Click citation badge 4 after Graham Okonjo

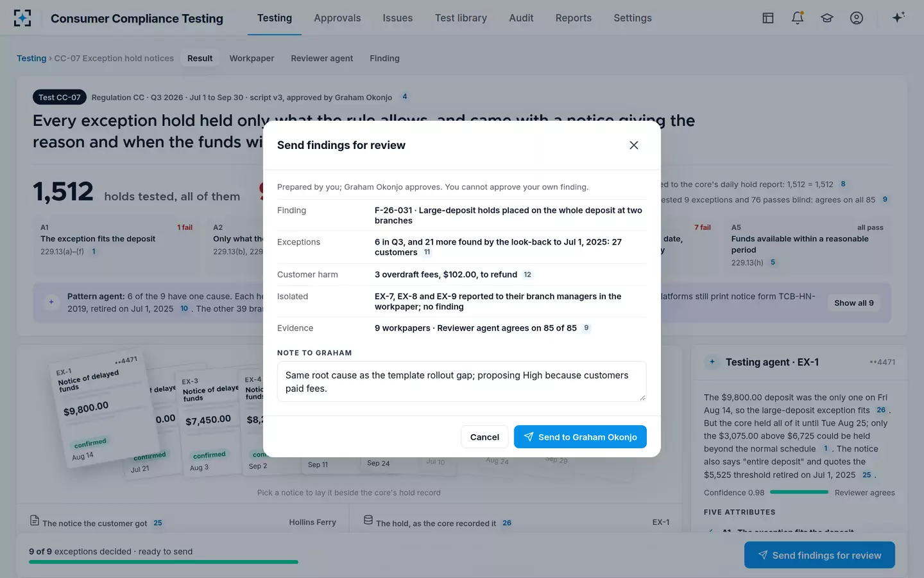[x=405, y=97]
